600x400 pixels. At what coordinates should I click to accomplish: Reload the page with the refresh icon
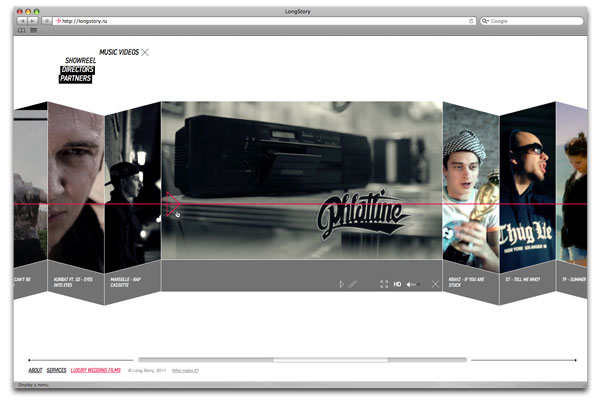(x=471, y=21)
